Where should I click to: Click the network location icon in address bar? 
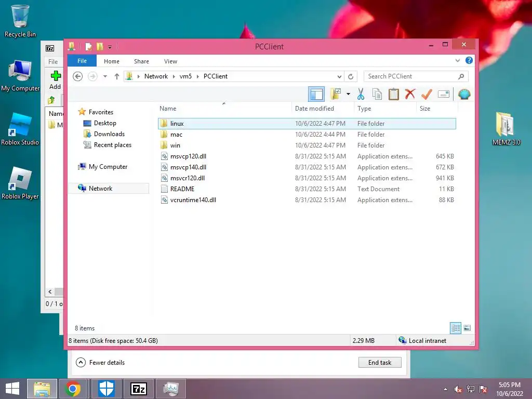129,76
